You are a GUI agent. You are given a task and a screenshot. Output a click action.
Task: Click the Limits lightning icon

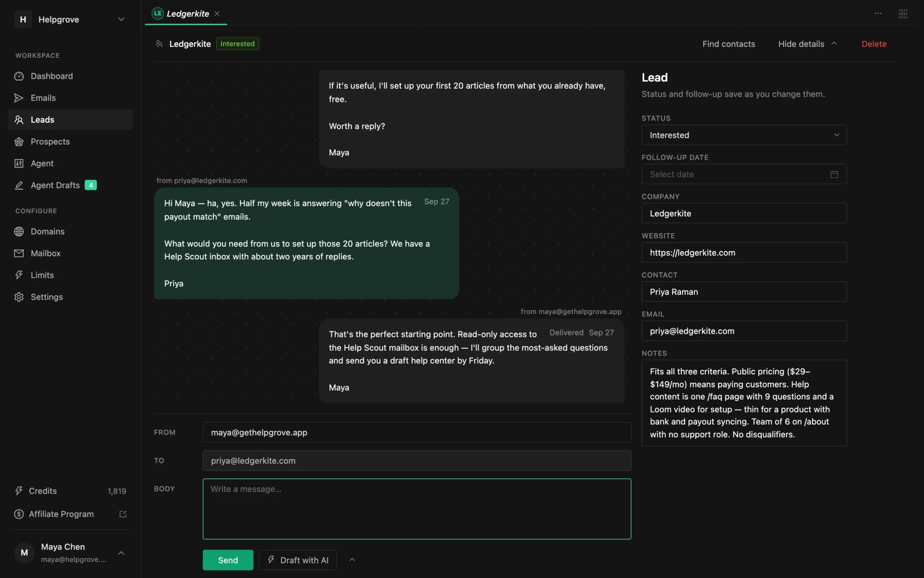point(19,275)
